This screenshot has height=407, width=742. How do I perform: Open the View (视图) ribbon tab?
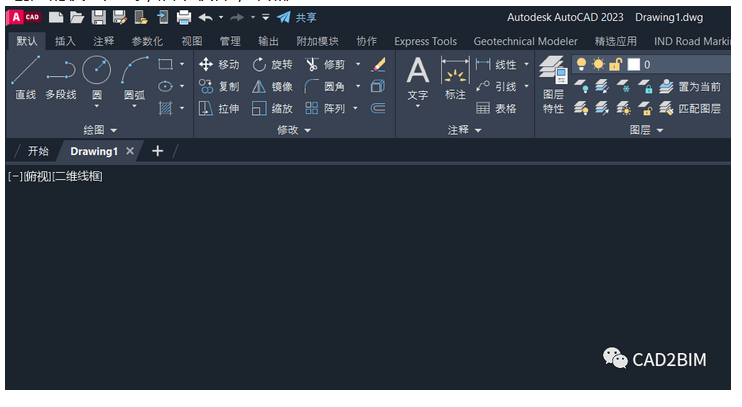pos(192,42)
